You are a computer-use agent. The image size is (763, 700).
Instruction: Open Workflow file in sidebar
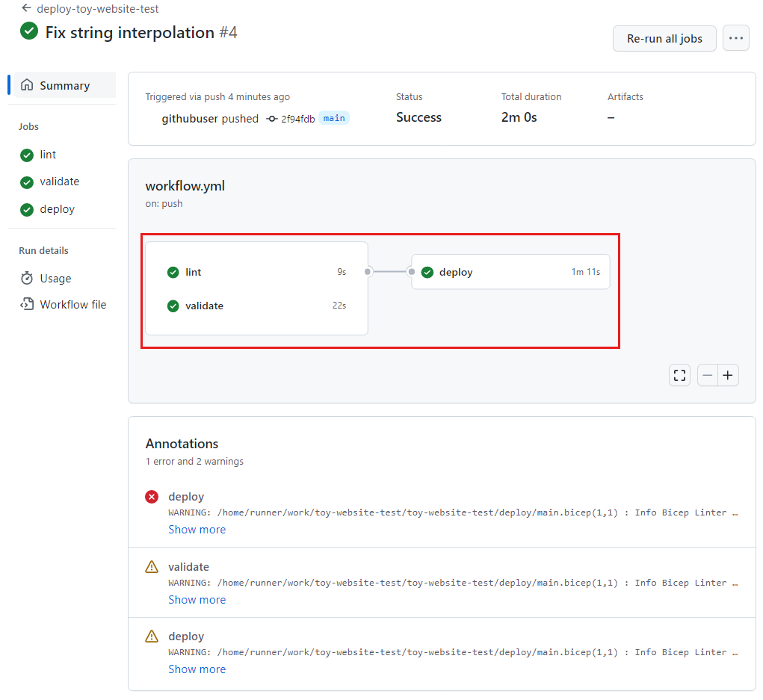73,305
